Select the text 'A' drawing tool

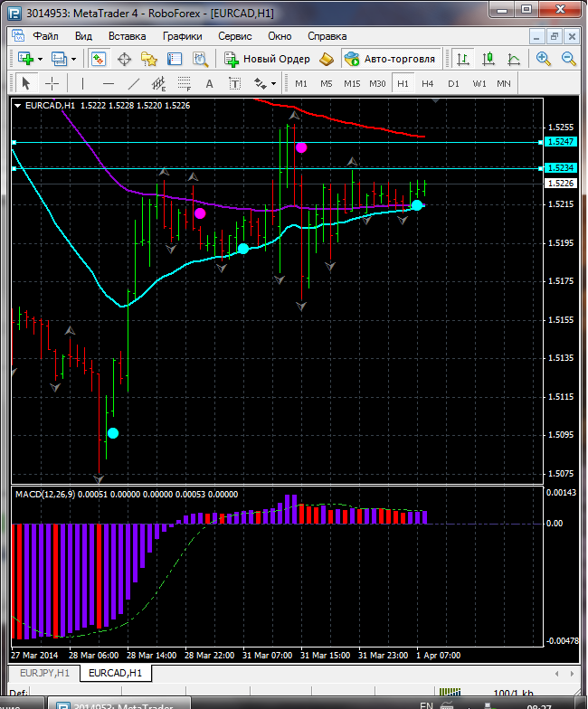pos(210,83)
